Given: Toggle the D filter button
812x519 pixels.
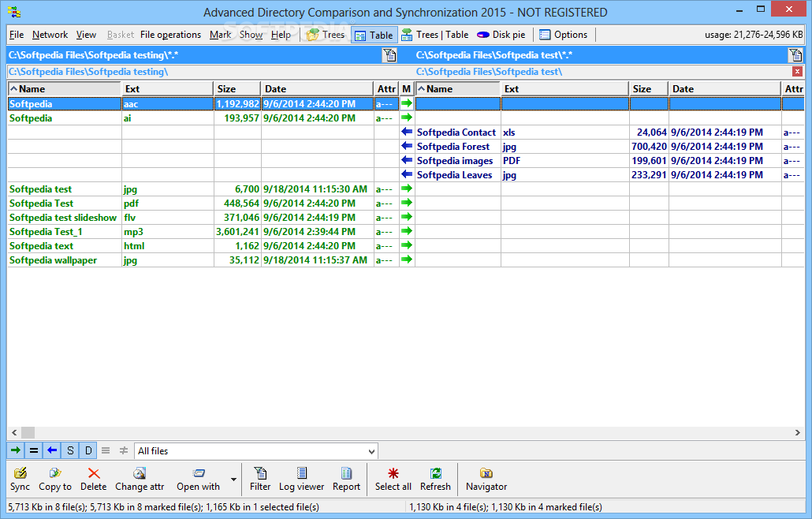Looking at the screenshot, I should (x=88, y=450).
